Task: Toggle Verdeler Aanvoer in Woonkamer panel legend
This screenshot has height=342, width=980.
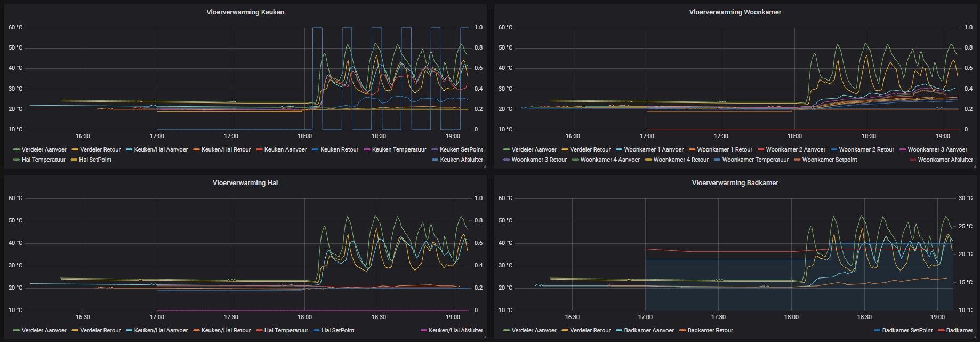Action: point(534,150)
